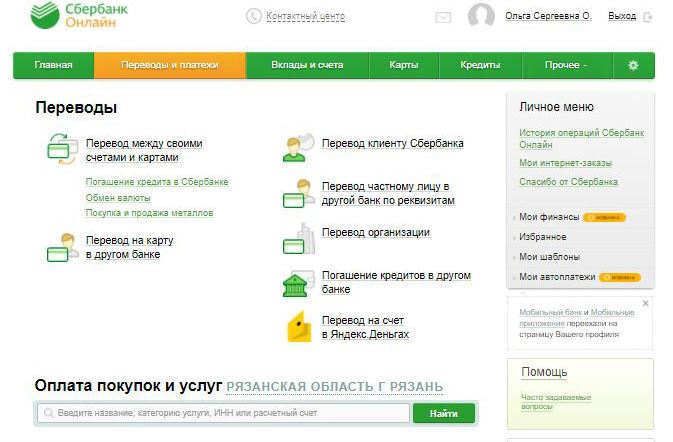Viewport: 673px width, 442px height.
Task: Expand Избранное in personal menu
Action: 543,237
